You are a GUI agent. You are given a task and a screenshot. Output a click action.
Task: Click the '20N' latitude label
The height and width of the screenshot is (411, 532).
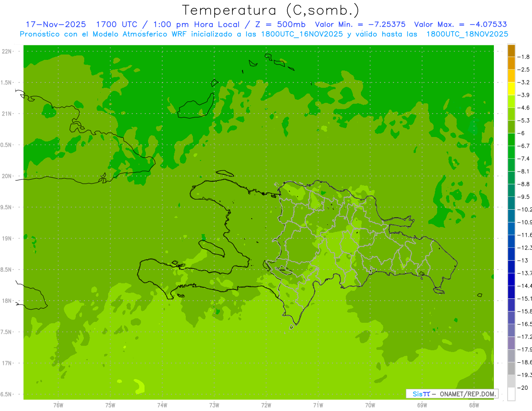pos(8,176)
